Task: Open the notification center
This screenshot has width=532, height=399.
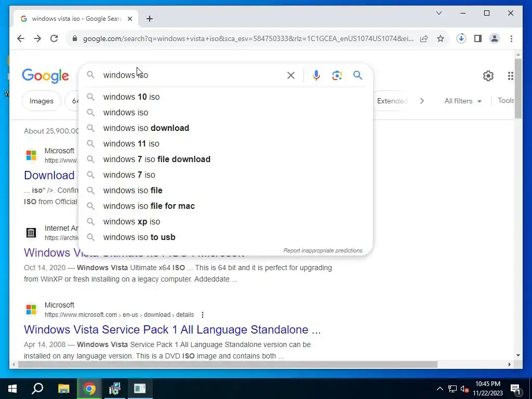Action: click(x=515, y=389)
